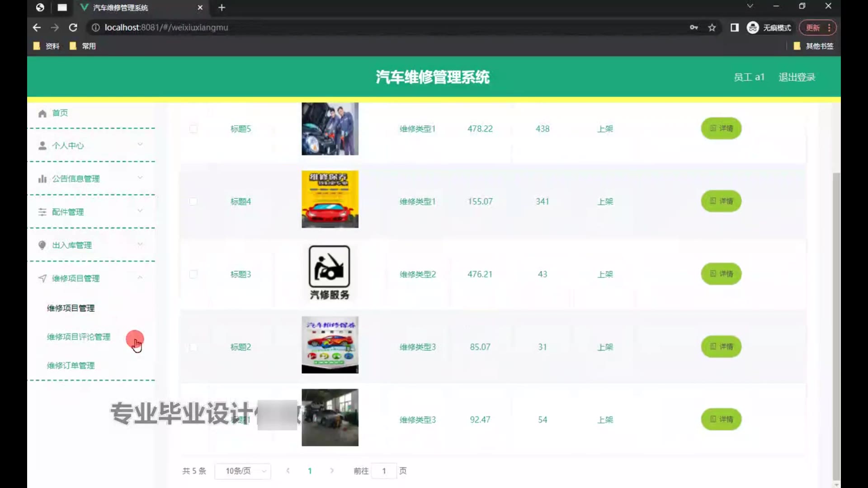868x488 pixels.
Task: Click the sliders icon for 配件管理
Action: click(42, 212)
